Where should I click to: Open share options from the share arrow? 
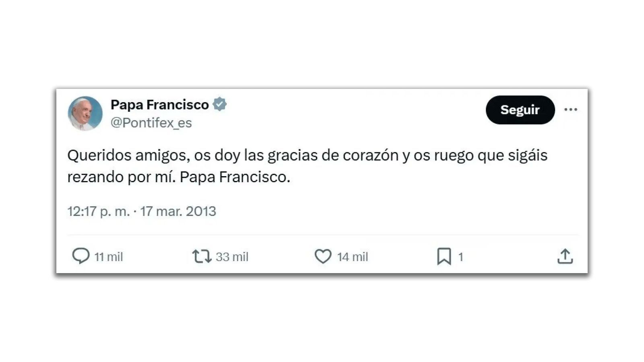pyautogui.click(x=566, y=256)
